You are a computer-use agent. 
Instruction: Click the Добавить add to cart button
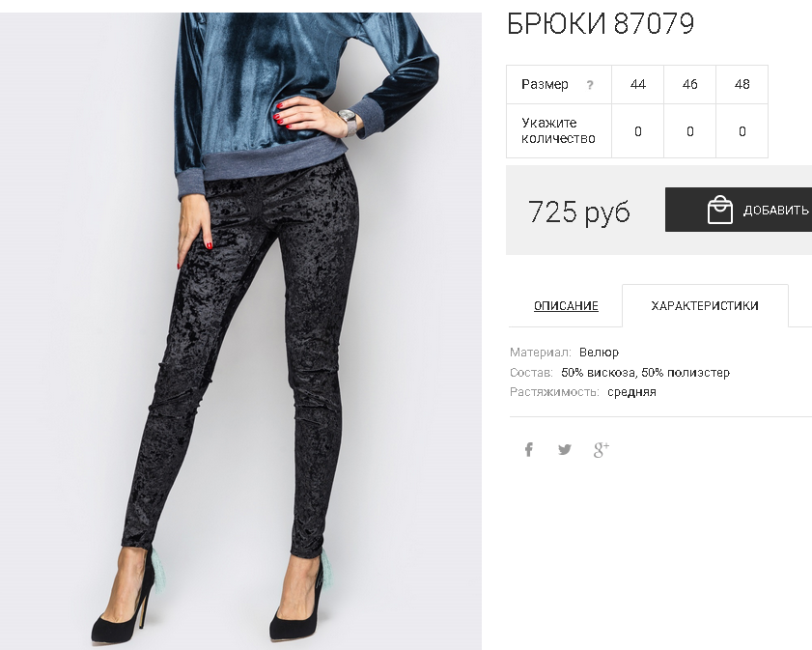(739, 210)
